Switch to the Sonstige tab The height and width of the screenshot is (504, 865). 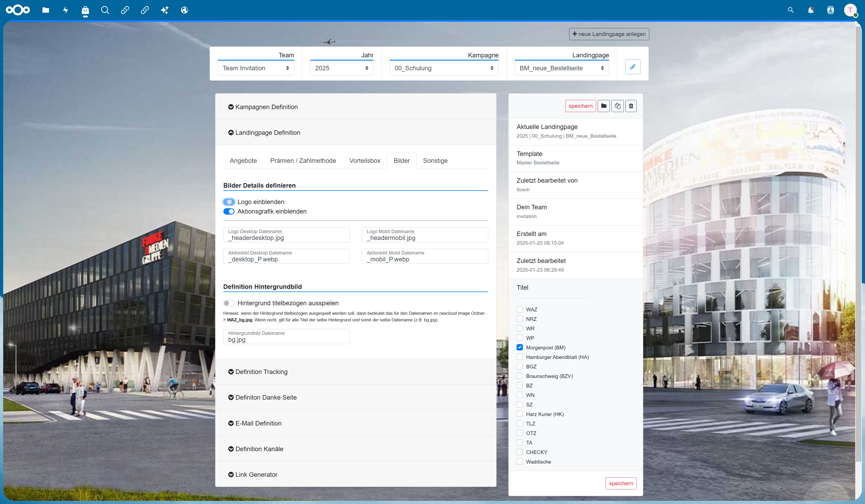point(435,161)
